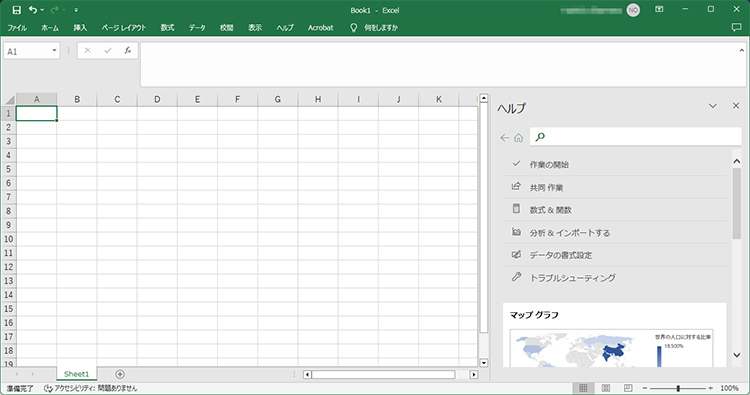Click the wrench icon for トラブルシューティング
Screen dimensions: 750x395
[x=516, y=276]
